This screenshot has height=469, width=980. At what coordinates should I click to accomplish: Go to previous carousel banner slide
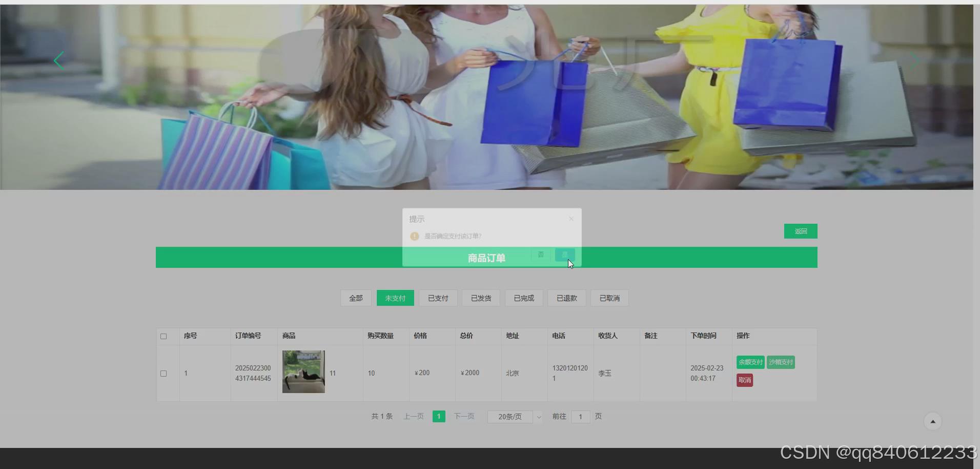(59, 60)
